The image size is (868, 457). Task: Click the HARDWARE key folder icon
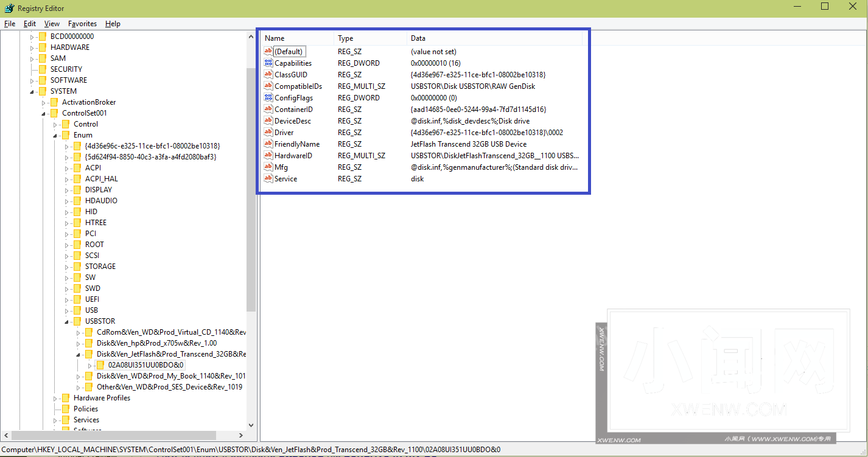click(x=42, y=47)
